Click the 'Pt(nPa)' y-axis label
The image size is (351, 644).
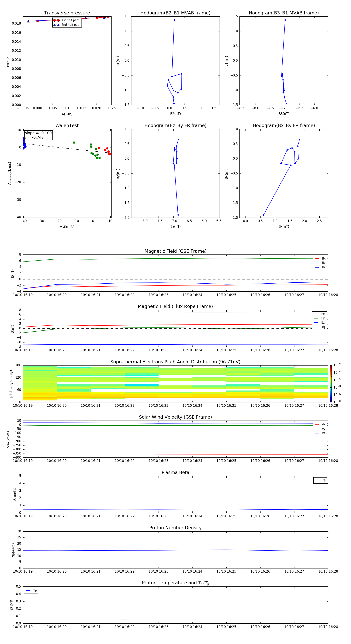pyautogui.click(x=8, y=61)
